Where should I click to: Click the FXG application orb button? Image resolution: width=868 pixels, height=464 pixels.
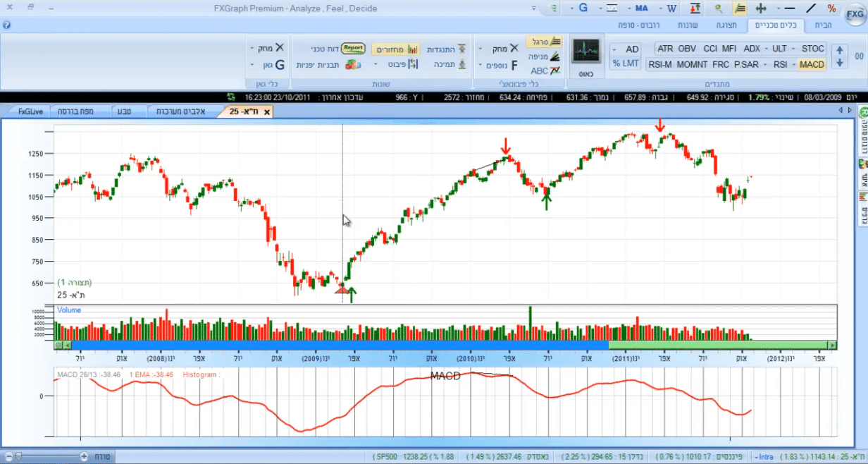click(854, 13)
